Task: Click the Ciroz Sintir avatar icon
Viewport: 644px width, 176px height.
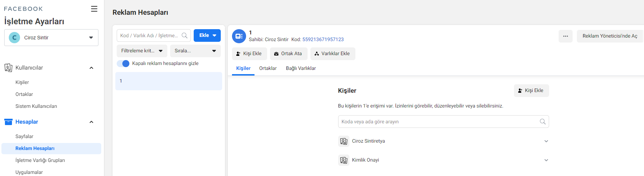Action: (14, 38)
